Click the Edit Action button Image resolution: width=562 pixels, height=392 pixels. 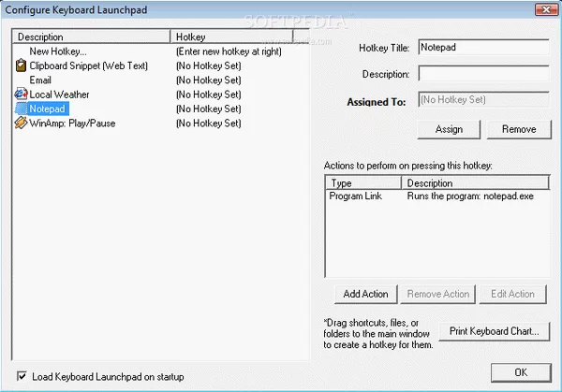click(x=512, y=295)
